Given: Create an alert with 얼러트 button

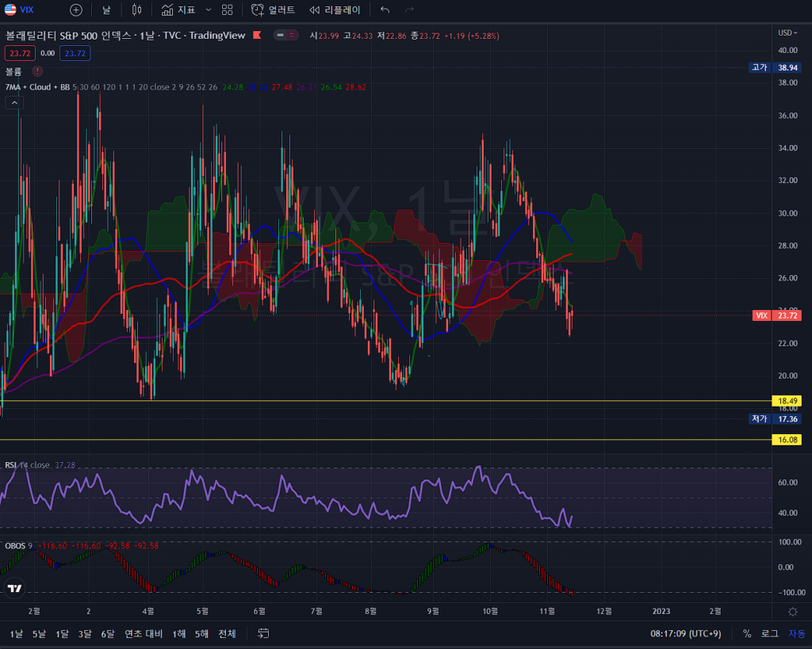Looking at the screenshot, I should coord(273,10).
